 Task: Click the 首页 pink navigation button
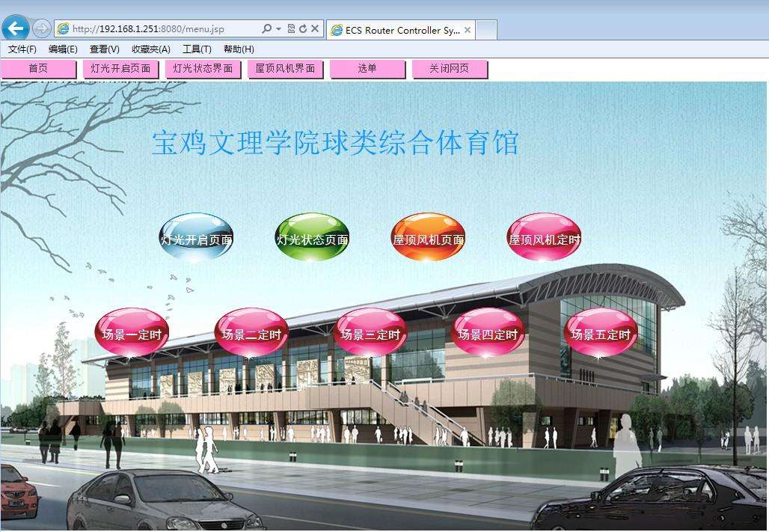38,69
